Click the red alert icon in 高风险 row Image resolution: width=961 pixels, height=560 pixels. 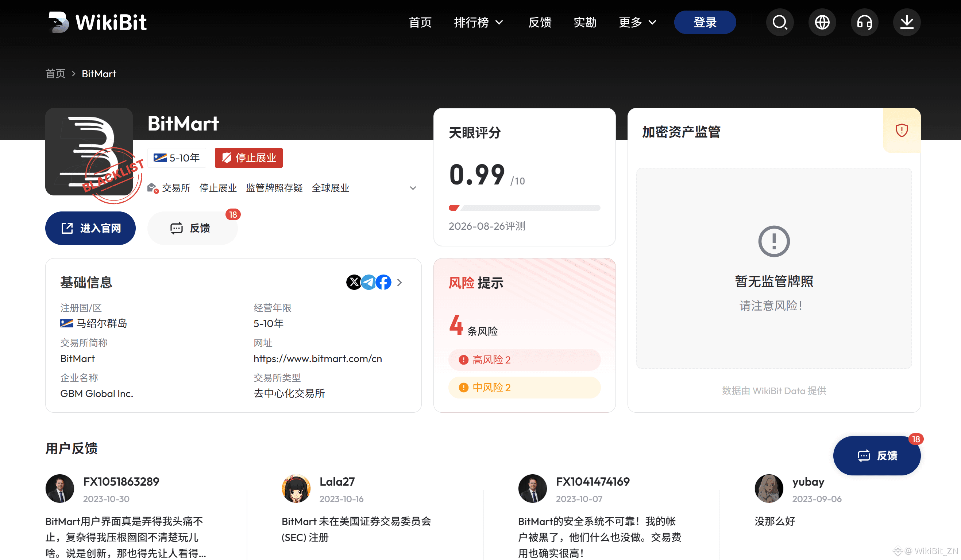(463, 360)
